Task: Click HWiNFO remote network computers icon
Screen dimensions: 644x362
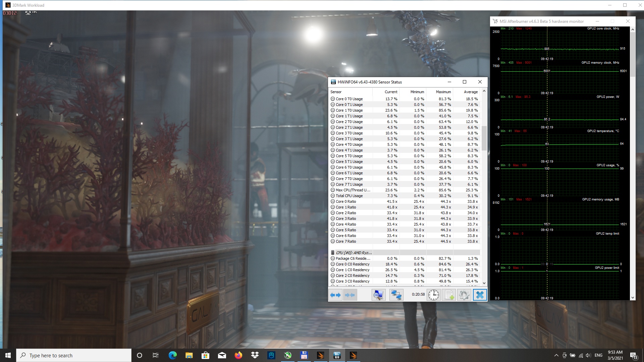Action: [x=396, y=295]
